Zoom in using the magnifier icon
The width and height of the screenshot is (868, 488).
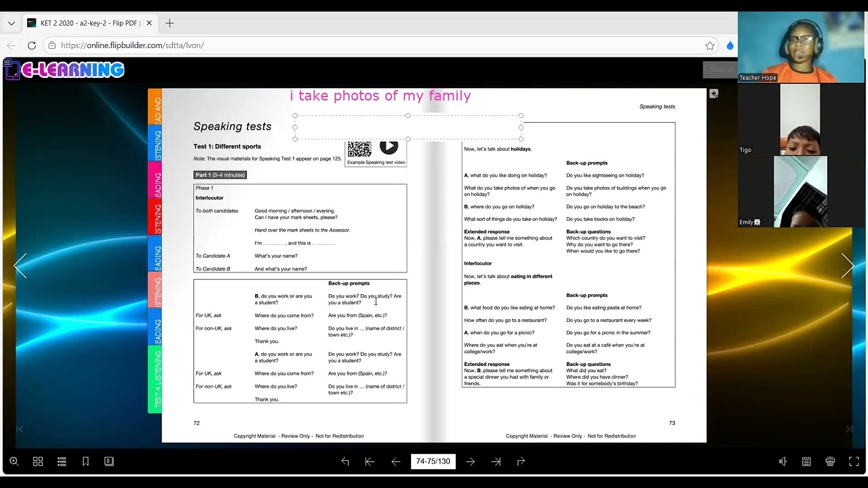[x=14, y=462]
